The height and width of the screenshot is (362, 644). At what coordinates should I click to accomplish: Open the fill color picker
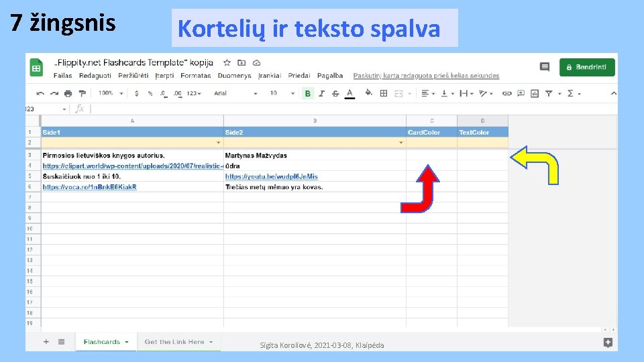[369, 93]
